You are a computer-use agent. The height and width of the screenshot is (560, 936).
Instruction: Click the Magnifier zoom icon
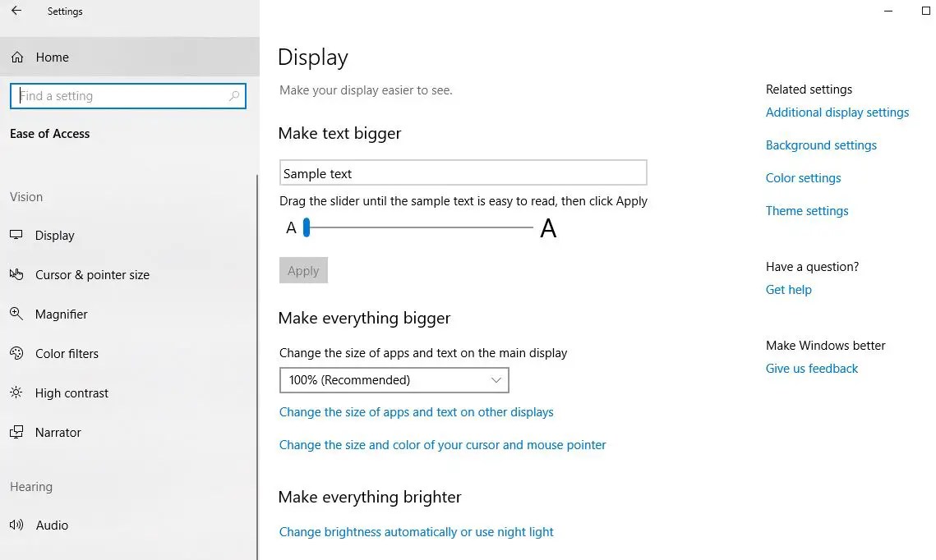pyautogui.click(x=16, y=314)
